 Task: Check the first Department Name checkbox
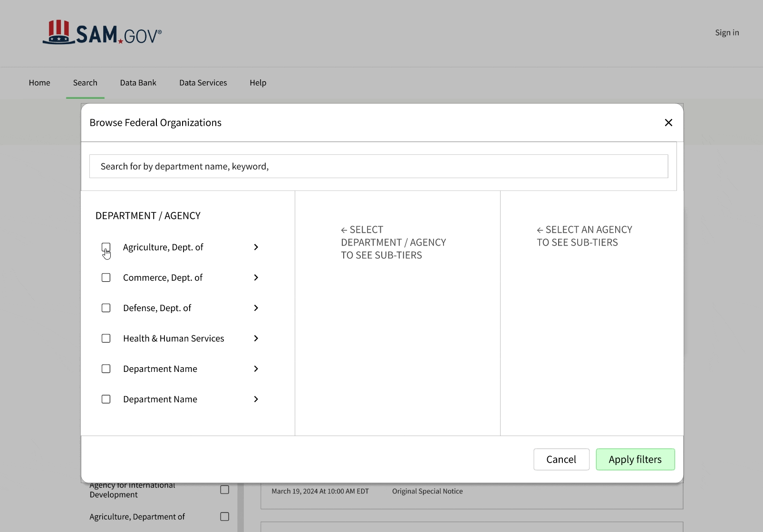point(106,369)
